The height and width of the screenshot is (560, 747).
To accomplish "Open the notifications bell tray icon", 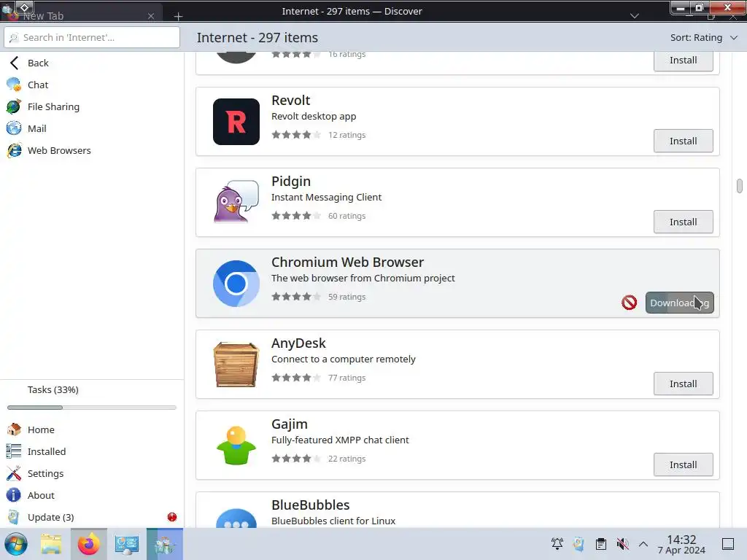I will 557,544.
